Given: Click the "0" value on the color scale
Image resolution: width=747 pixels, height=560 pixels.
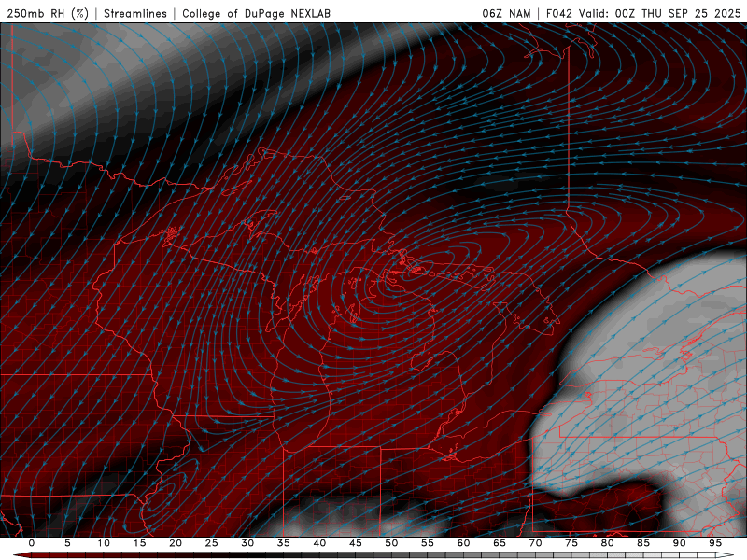Looking at the screenshot, I should [x=32, y=543].
